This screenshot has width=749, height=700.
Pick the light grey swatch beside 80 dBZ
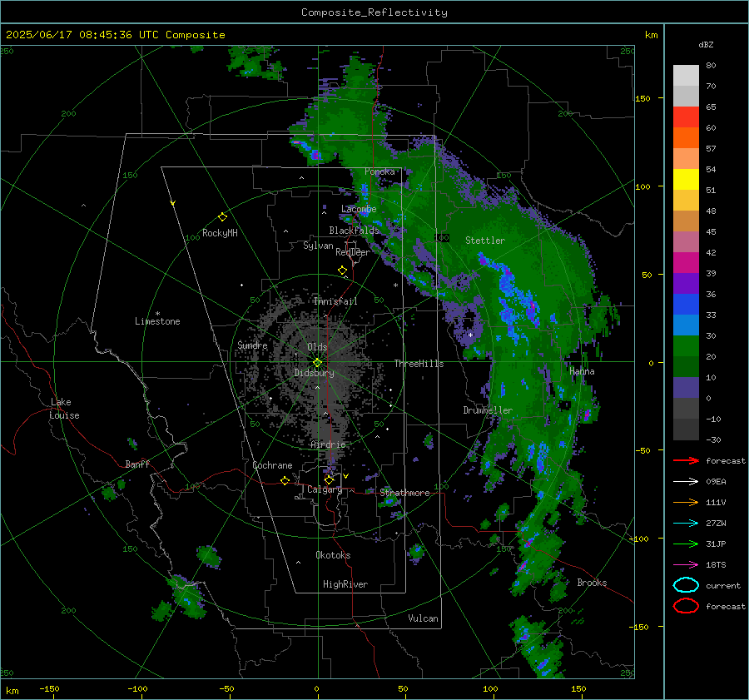(x=686, y=75)
